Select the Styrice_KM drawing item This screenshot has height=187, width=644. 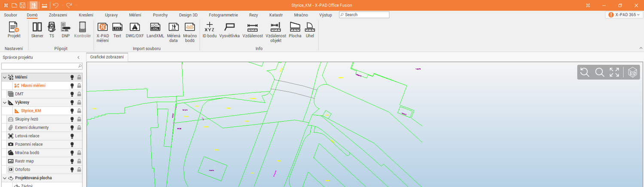31,111
